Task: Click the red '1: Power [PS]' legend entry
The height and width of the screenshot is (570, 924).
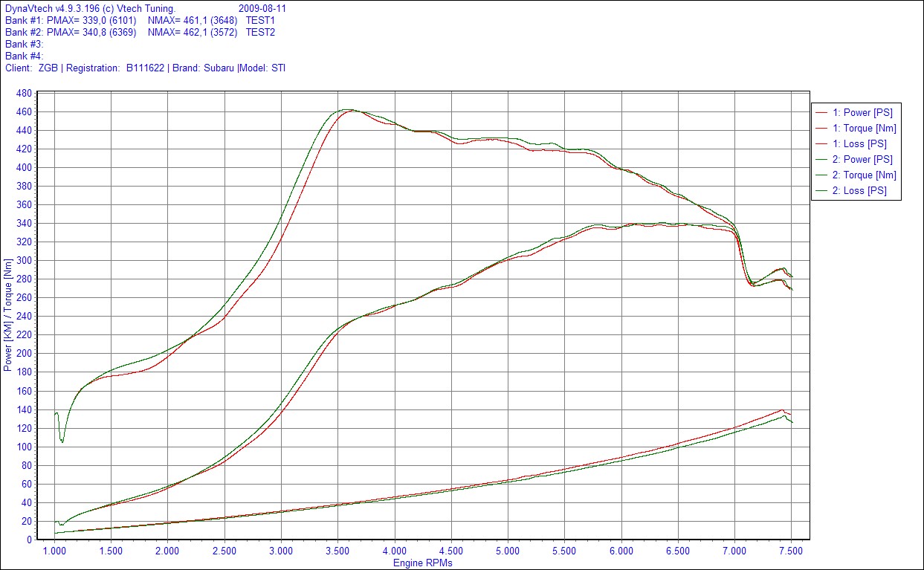Action: tap(862, 112)
